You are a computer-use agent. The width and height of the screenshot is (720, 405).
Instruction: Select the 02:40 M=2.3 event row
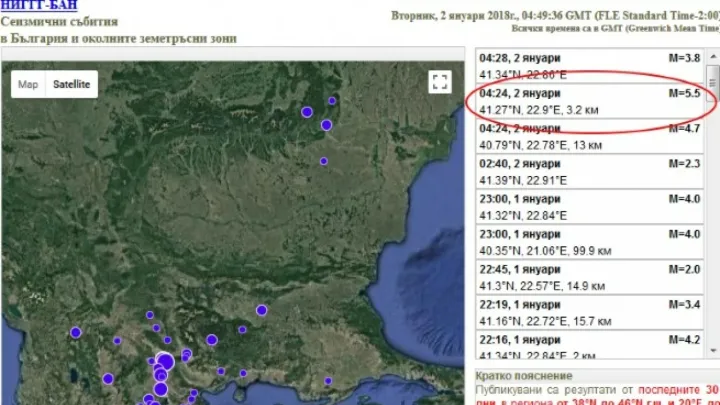click(590, 172)
